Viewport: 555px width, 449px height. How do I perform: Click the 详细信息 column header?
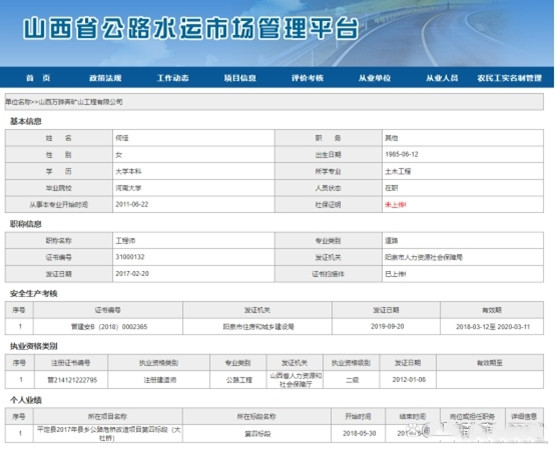[524, 416]
